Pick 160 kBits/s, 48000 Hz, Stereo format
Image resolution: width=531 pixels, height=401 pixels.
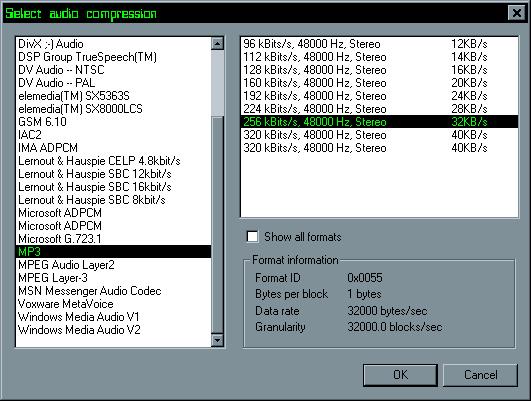[x=379, y=83]
